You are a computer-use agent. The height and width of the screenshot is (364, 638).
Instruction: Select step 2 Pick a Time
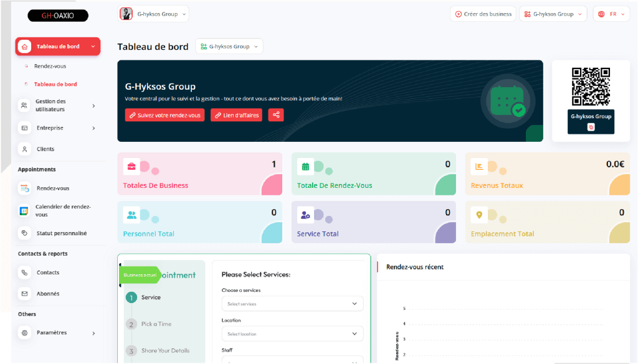point(148,324)
